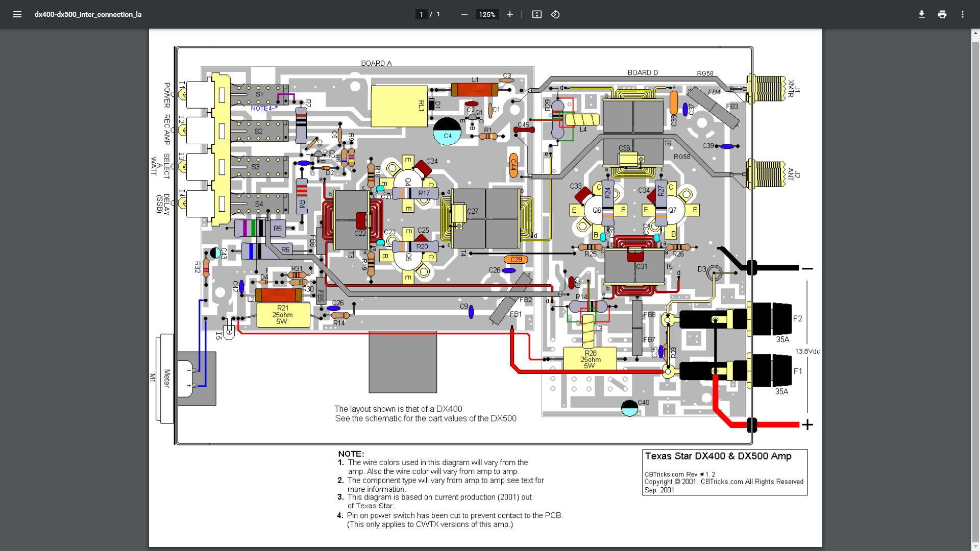Click the scrollbar up arrow
This screenshot has height=551, width=980.
(975, 33)
